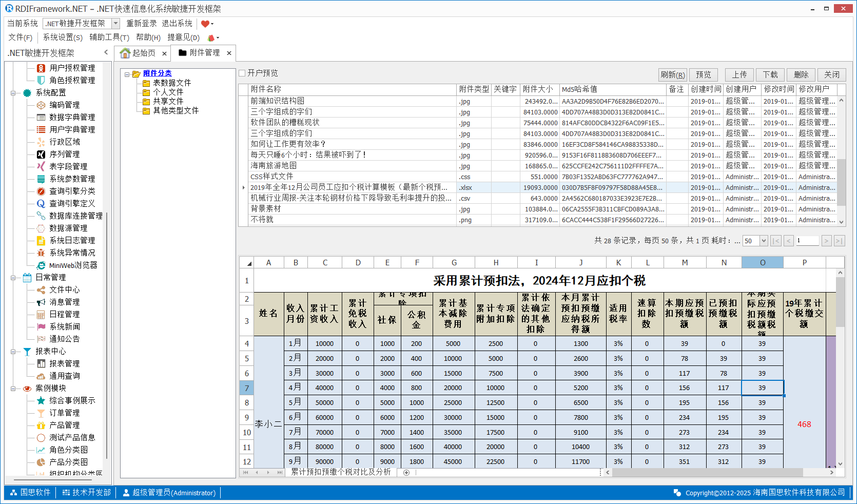Open the page size dropdown showing 50
The width and height of the screenshot is (857, 504).
pos(764,241)
